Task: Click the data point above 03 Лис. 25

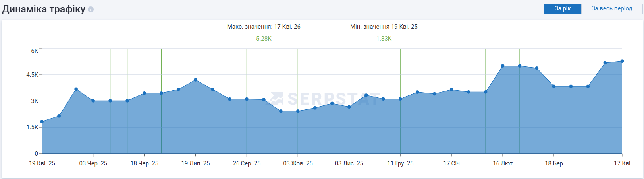Action: (x=349, y=107)
